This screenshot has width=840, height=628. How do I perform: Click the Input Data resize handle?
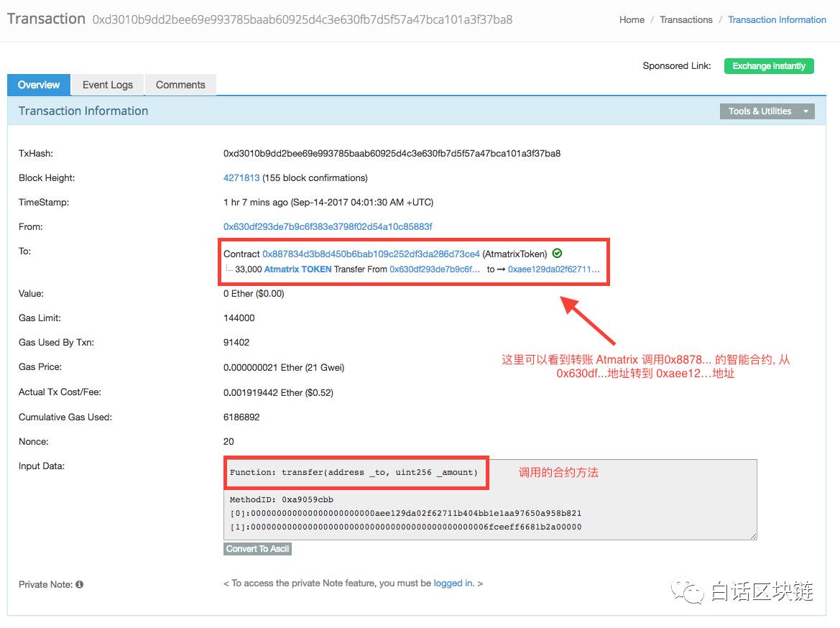753,536
